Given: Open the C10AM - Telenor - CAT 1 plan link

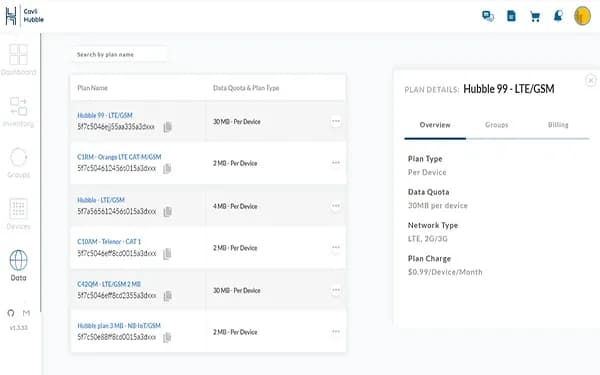Looking at the screenshot, I should coord(109,241).
